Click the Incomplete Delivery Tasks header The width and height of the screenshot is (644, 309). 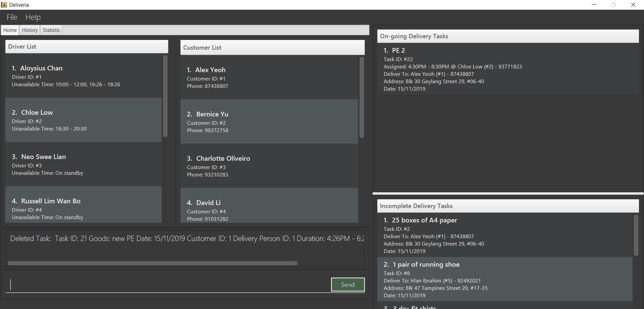[x=508, y=206]
